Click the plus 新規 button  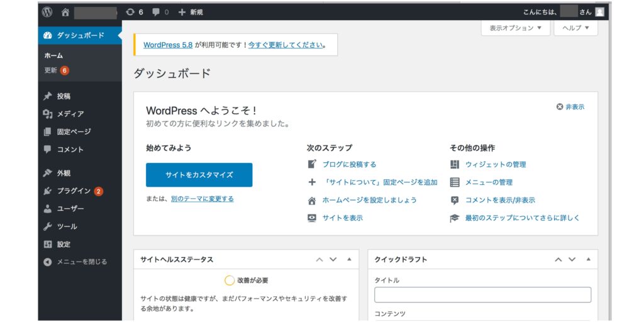[191, 13]
